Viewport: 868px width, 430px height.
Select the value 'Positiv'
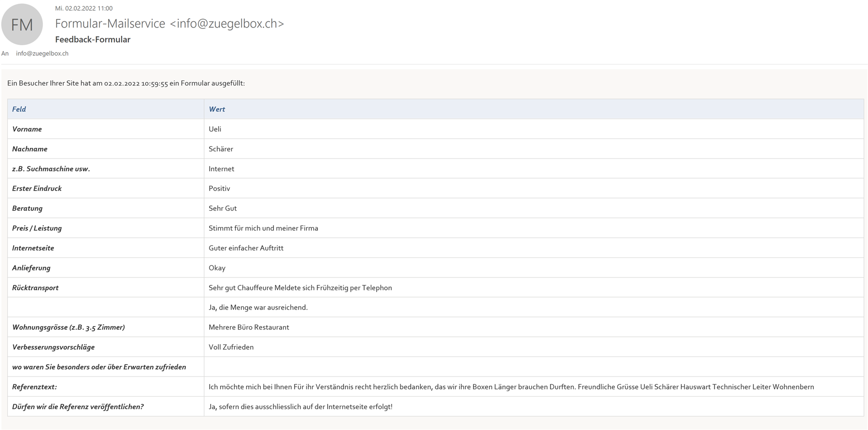coord(219,189)
